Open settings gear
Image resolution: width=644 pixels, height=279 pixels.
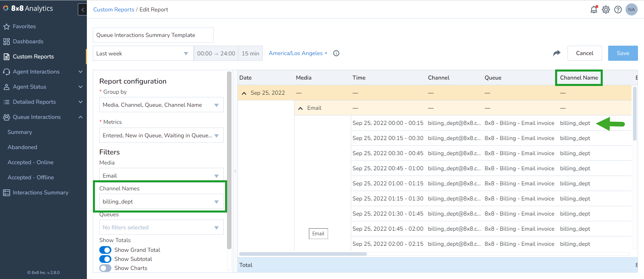[606, 10]
